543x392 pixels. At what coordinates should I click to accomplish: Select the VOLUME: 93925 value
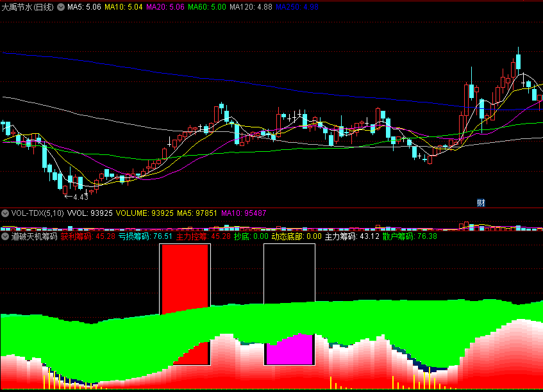pyautogui.click(x=145, y=213)
